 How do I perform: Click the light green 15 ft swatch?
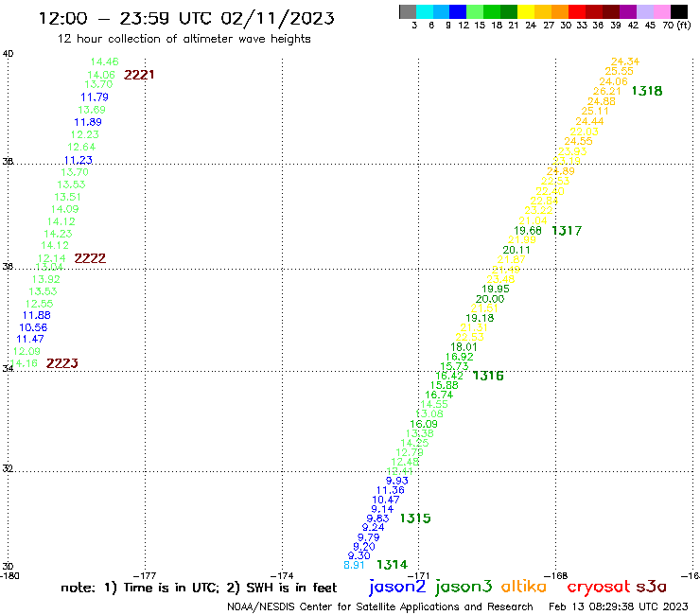click(x=475, y=11)
